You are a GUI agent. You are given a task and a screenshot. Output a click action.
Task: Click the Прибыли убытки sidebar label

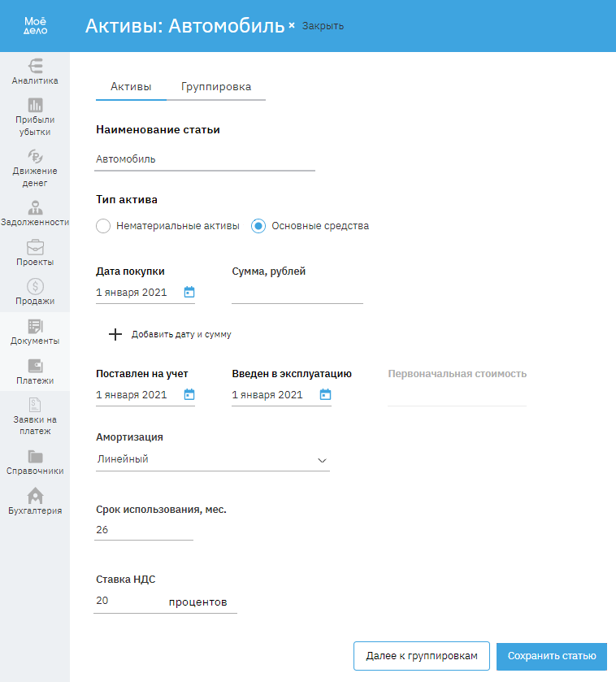35,126
